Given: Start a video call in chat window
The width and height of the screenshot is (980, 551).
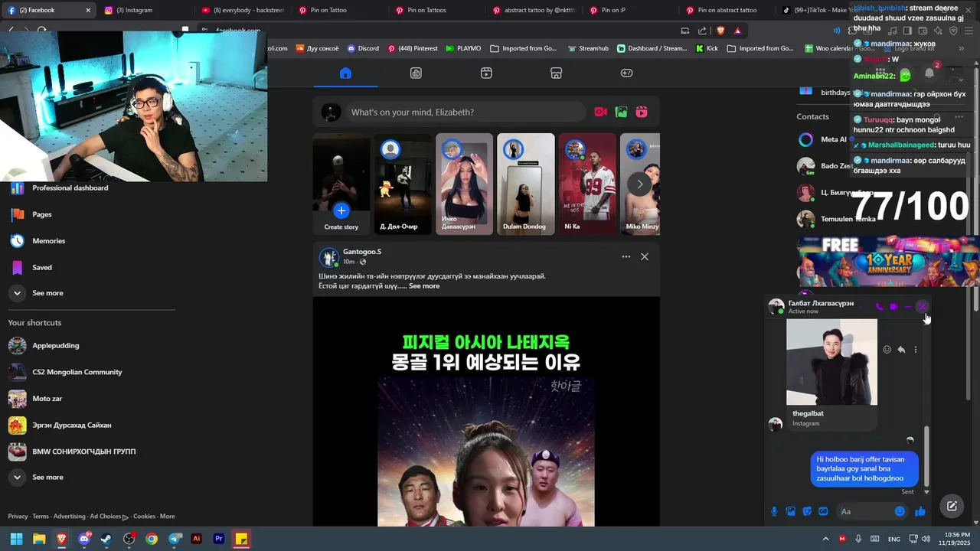Looking at the screenshot, I should pos(893,307).
